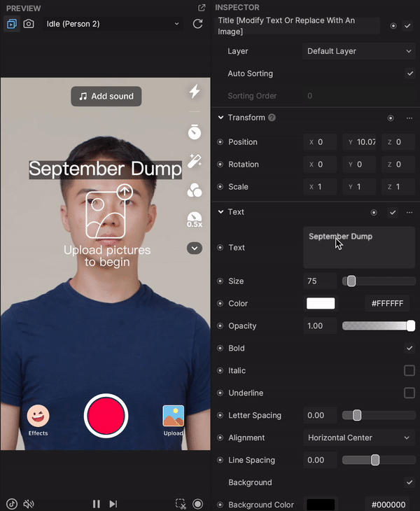Toggle keyframe for Position property
Image resolution: width=420 pixels, height=511 pixels.
[x=220, y=142]
